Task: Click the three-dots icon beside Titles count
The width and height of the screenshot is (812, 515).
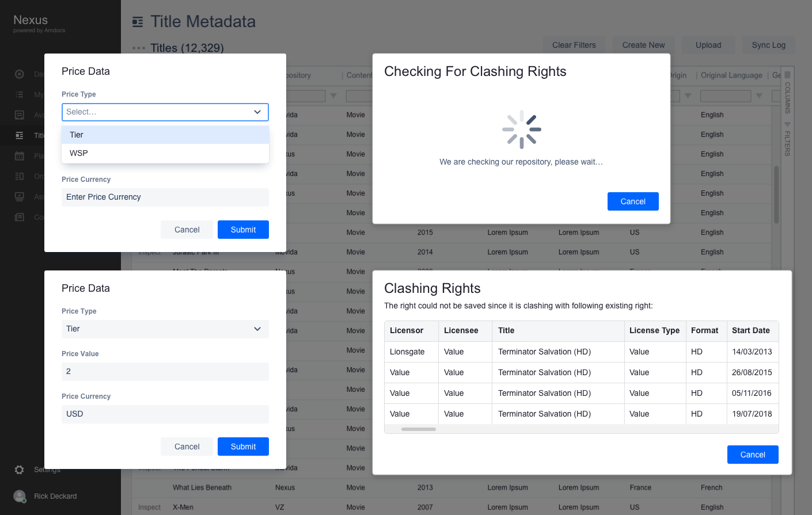Action: pos(138,48)
